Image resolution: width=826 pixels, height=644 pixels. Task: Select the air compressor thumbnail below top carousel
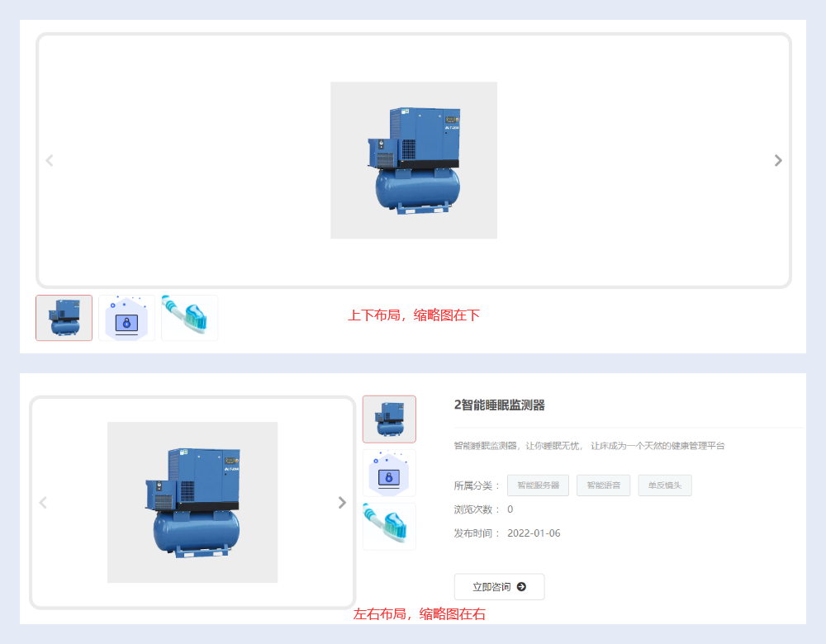click(x=64, y=318)
